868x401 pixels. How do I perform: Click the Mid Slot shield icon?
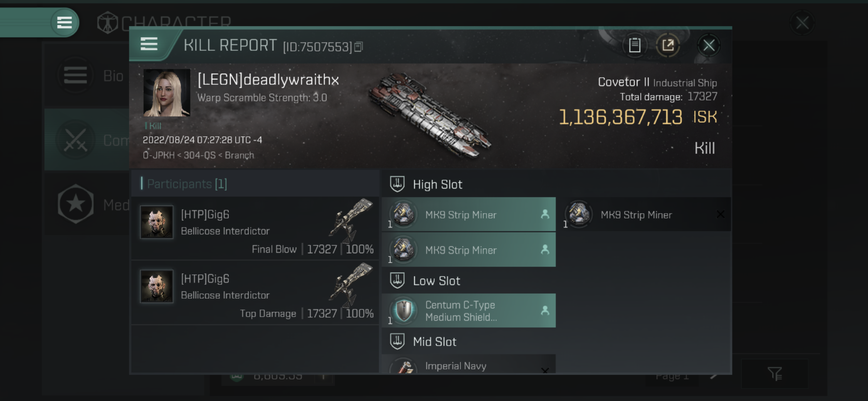click(398, 341)
